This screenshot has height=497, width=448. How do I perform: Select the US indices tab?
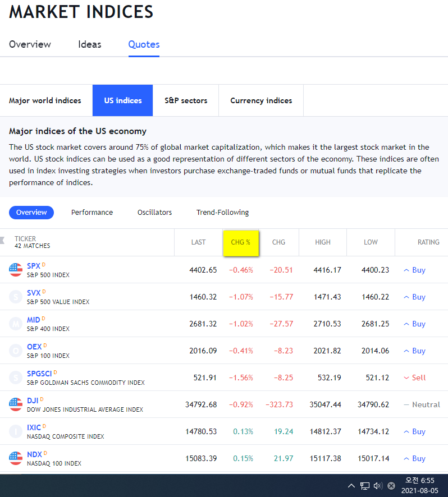click(x=123, y=100)
